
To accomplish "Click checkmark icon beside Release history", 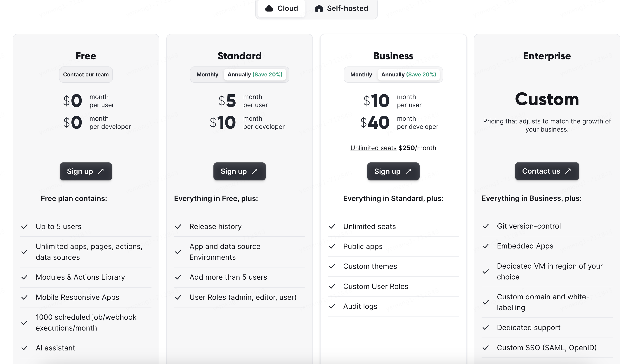I will point(178,227).
